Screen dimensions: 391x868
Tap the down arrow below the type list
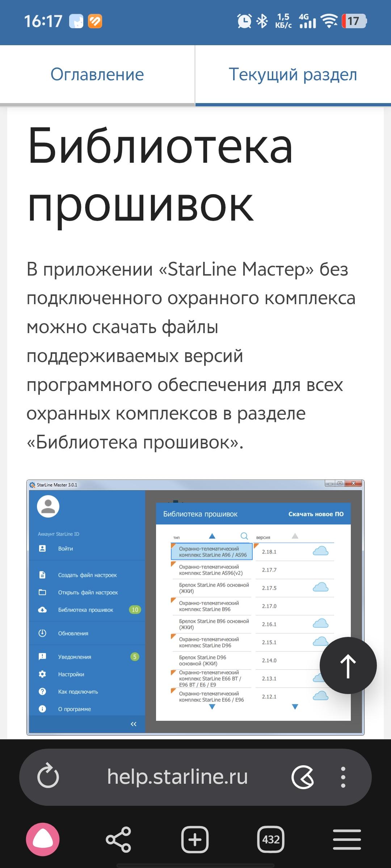(212, 707)
